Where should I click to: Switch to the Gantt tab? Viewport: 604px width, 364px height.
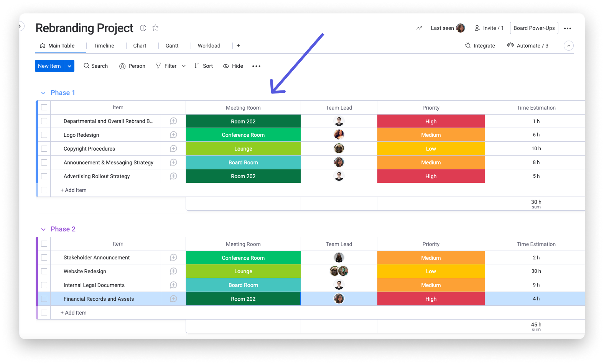click(x=172, y=46)
